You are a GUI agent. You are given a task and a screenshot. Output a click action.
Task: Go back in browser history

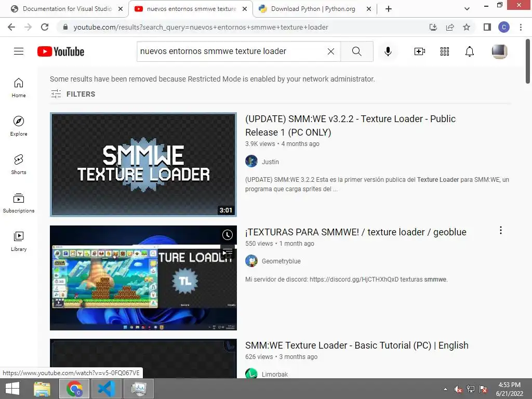(x=11, y=27)
